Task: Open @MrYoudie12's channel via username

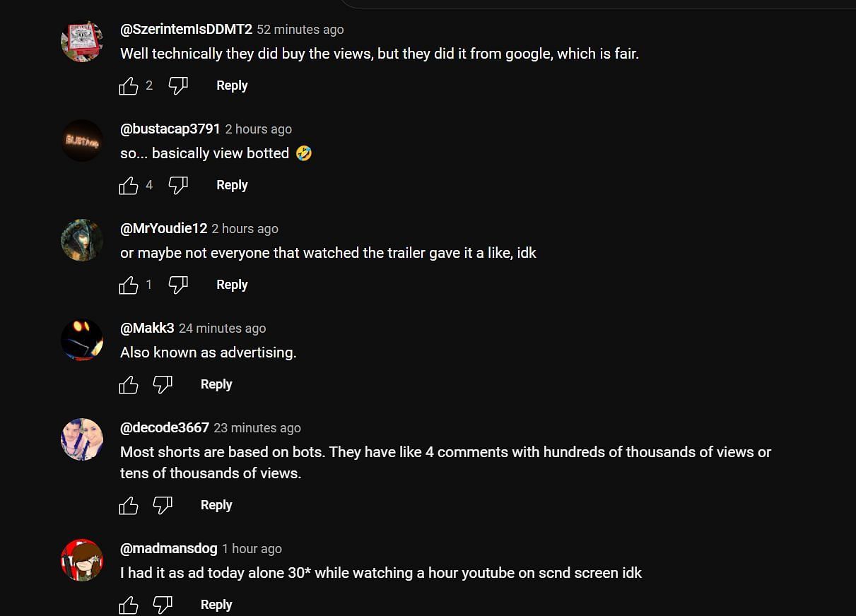Action: tap(163, 228)
